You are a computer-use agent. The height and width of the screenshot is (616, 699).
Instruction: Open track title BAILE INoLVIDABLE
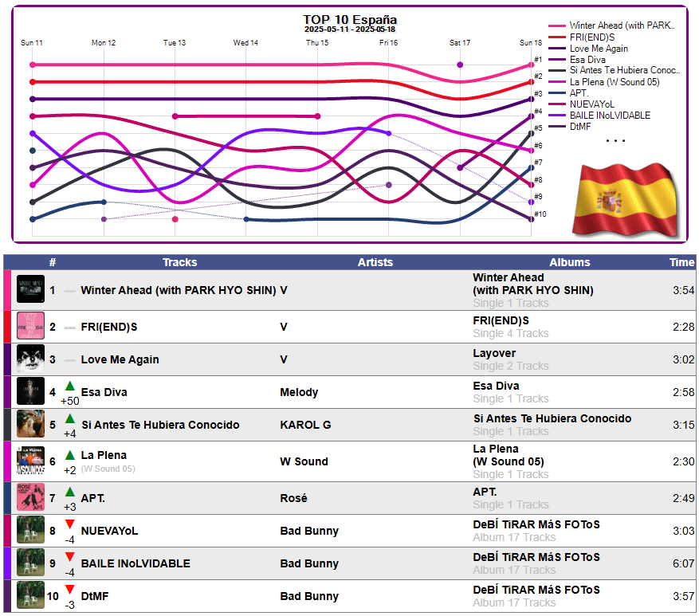click(x=135, y=563)
